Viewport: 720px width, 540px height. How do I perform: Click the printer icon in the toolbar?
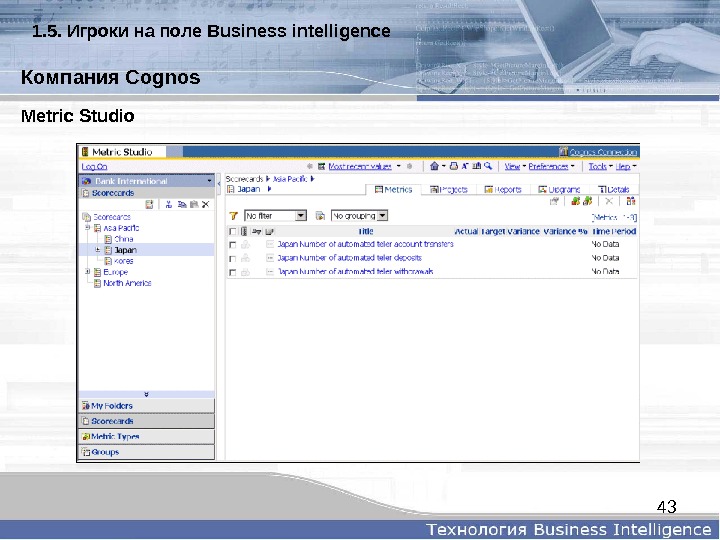454,166
